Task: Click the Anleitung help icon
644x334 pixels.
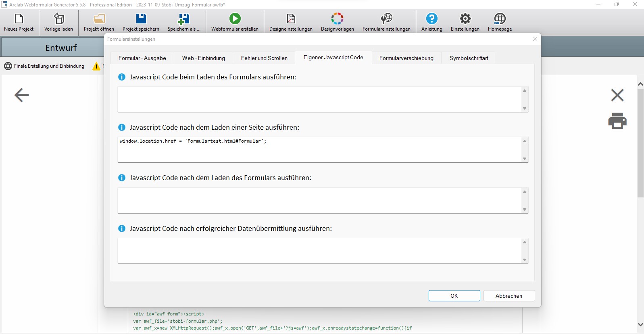Action: (431, 19)
